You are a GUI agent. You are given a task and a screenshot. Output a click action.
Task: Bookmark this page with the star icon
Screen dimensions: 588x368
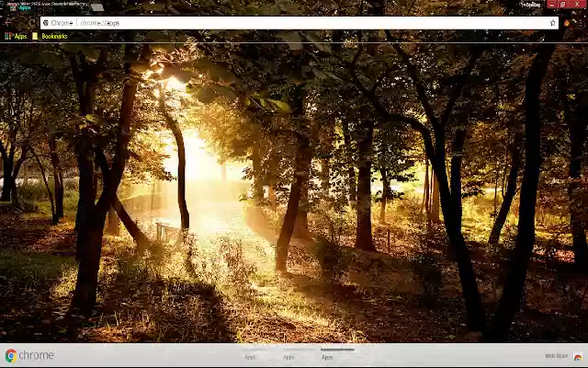(x=552, y=23)
